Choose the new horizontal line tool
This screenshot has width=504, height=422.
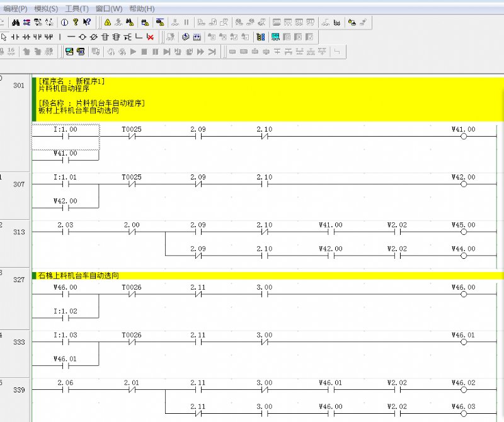pos(71,37)
